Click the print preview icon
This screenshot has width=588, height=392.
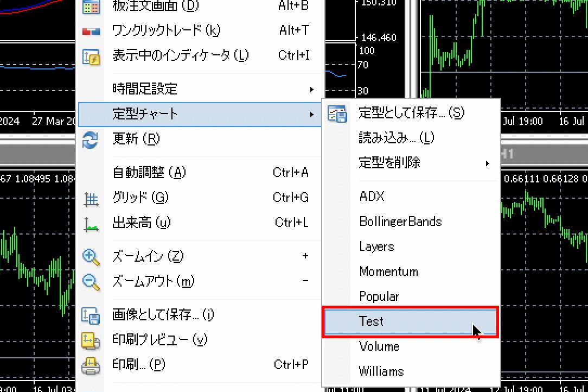point(91,340)
